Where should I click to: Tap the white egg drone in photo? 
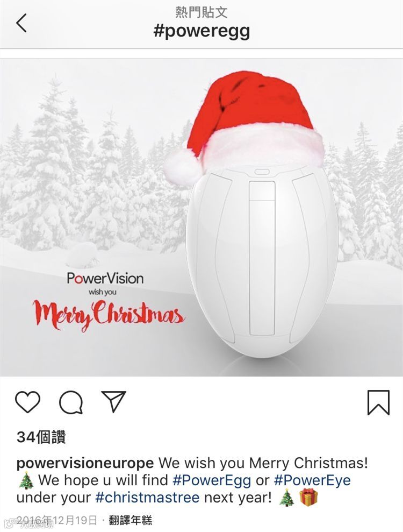(261, 261)
